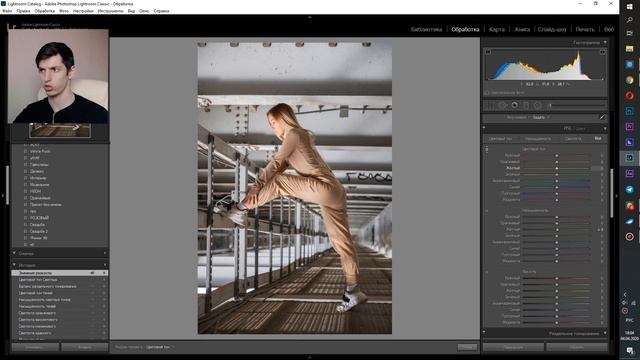Viewport: 640px width, 360px height.
Task: Click the Navigator thumbnail below the webcam overlay
Action: pos(60,130)
